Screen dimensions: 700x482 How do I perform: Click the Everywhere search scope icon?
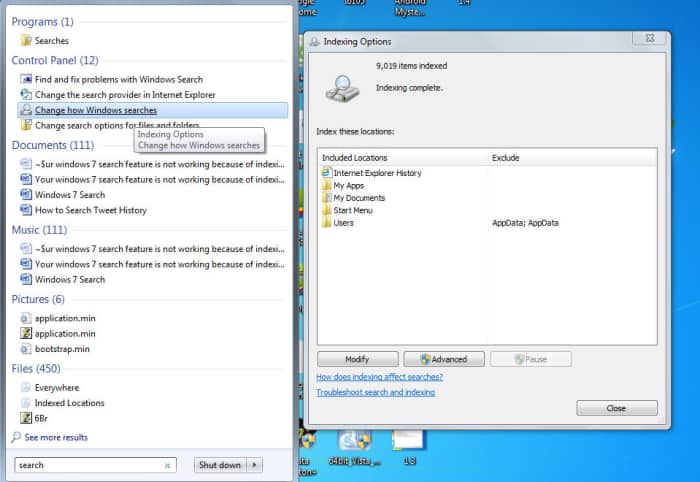[26, 387]
